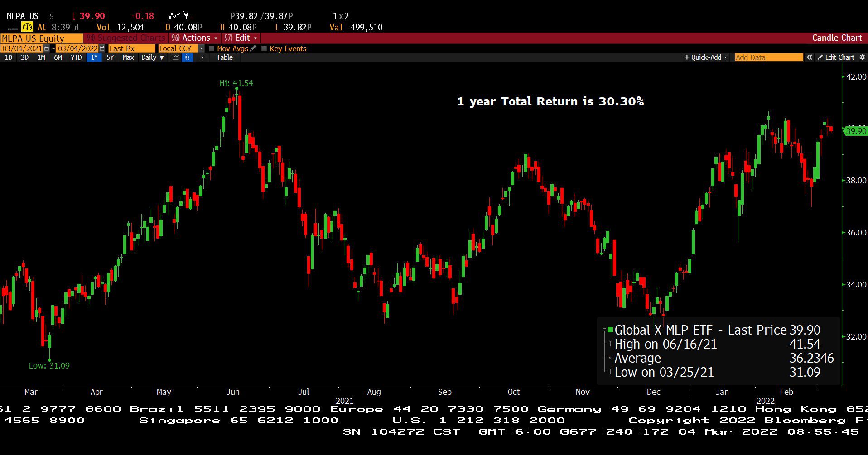
Task: Open the chart type options dropdown arrow
Action: tap(202, 57)
